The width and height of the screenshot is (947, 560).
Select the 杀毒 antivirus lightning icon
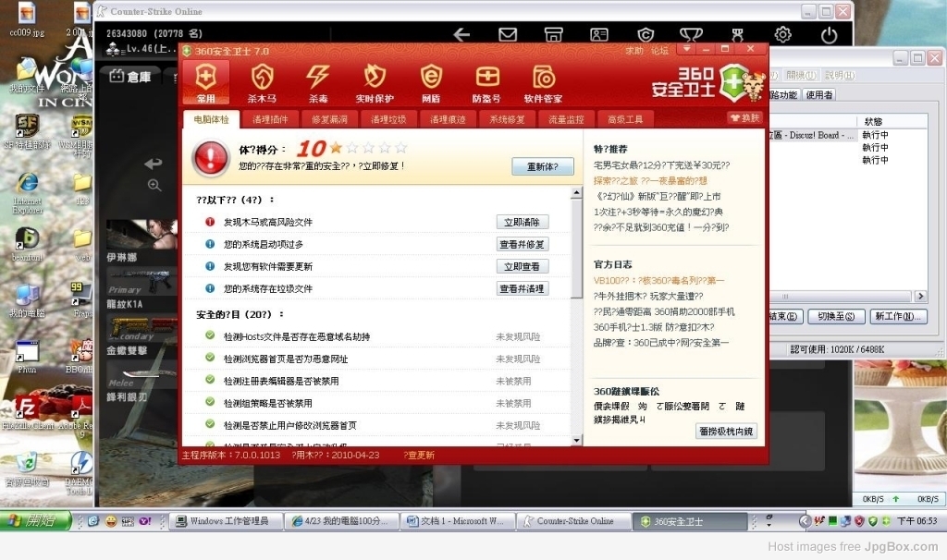(x=318, y=82)
